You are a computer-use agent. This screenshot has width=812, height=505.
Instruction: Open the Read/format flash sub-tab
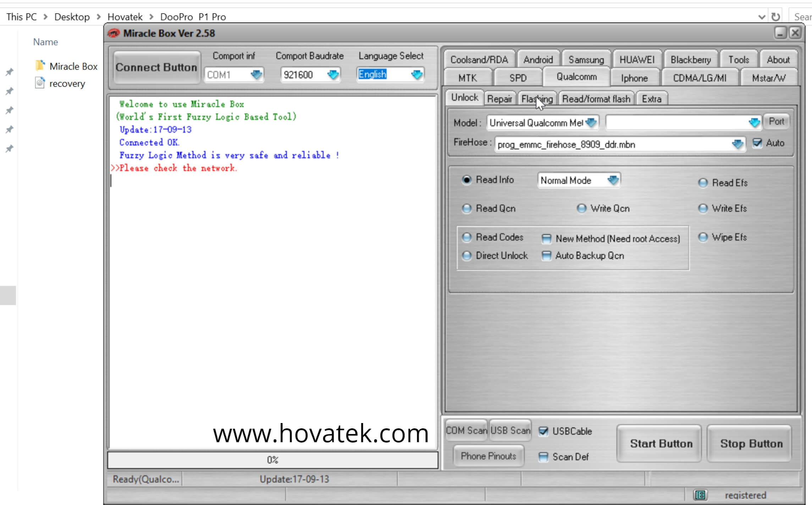[x=596, y=99]
